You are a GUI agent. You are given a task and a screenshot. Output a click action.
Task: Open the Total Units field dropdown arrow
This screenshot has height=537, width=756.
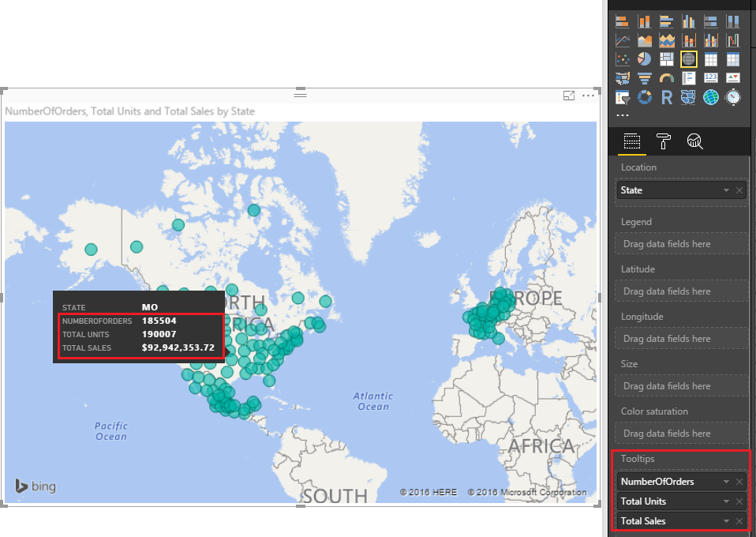pyautogui.click(x=726, y=501)
